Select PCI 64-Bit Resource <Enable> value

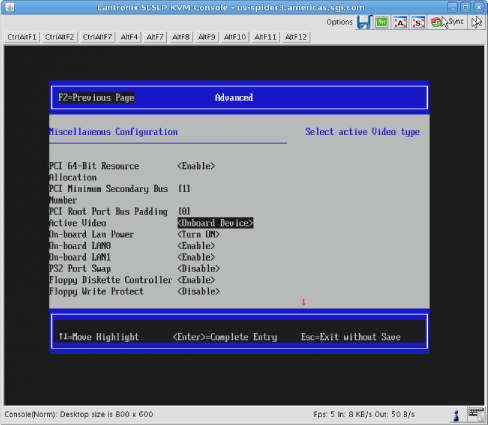click(x=196, y=166)
